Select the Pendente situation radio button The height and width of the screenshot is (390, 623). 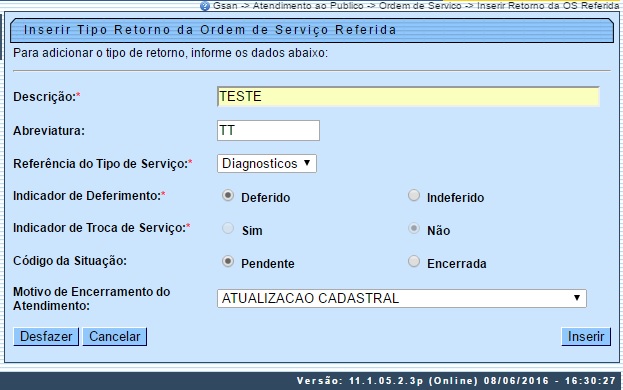click(x=228, y=261)
